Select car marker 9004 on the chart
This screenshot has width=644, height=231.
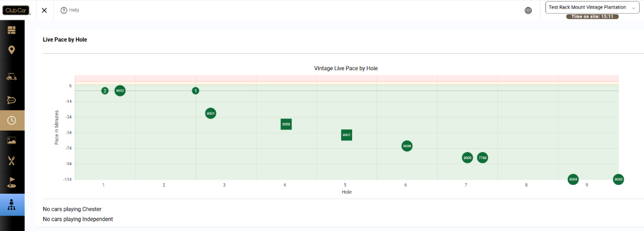[x=573, y=179]
